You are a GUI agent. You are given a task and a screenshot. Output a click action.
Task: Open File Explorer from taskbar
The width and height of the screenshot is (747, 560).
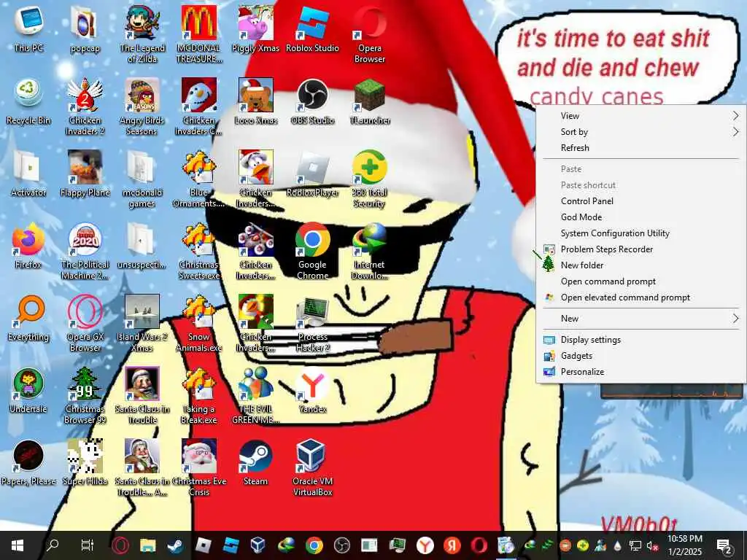point(147,545)
